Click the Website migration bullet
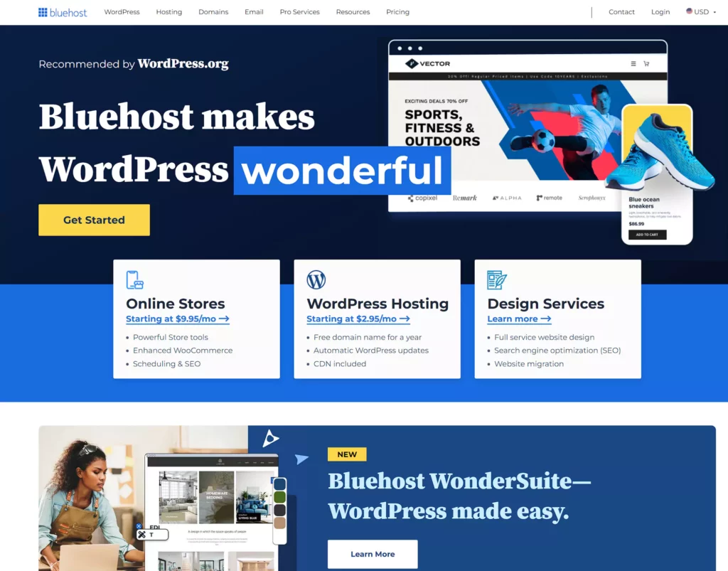The height and width of the screenshot is (571, 728). click(529, 364)
